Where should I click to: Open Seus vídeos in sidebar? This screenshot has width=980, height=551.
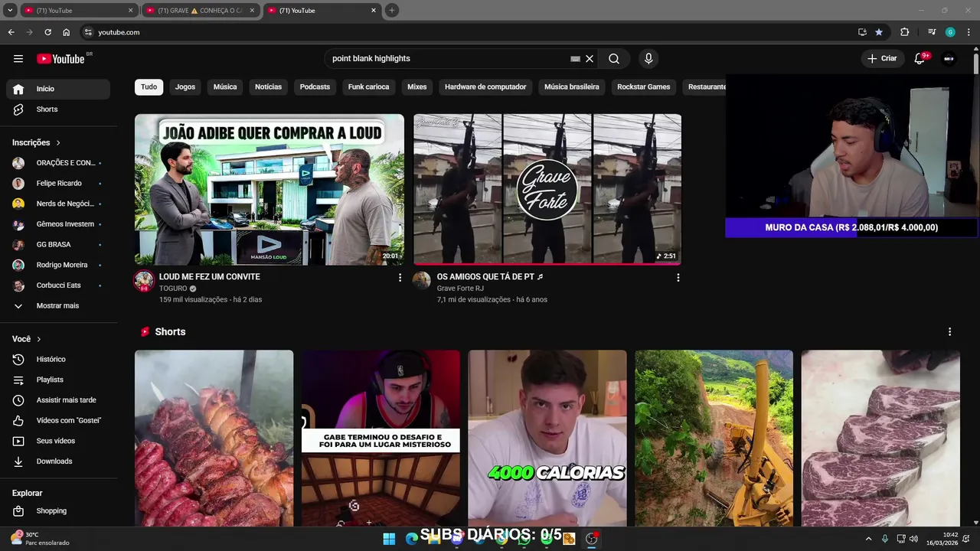click(58, 441)
